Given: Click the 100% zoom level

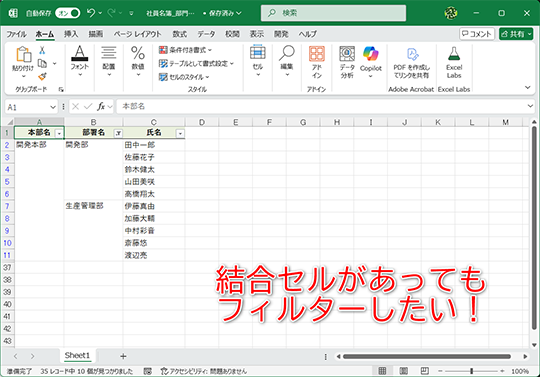Looking at the screenshot, I should (x=520, y=371).
